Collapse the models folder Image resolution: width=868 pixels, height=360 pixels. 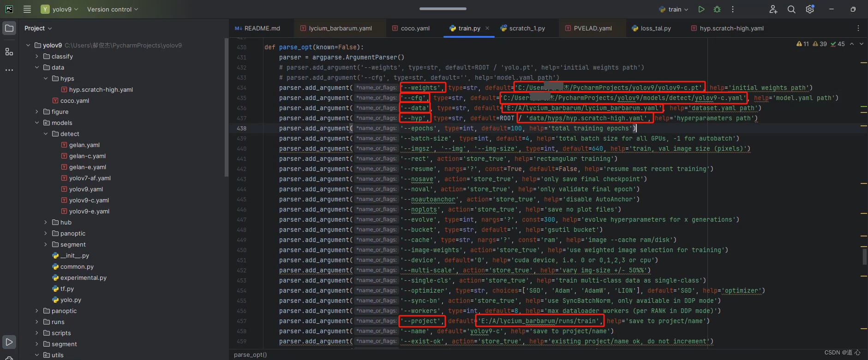coord(37,123)
